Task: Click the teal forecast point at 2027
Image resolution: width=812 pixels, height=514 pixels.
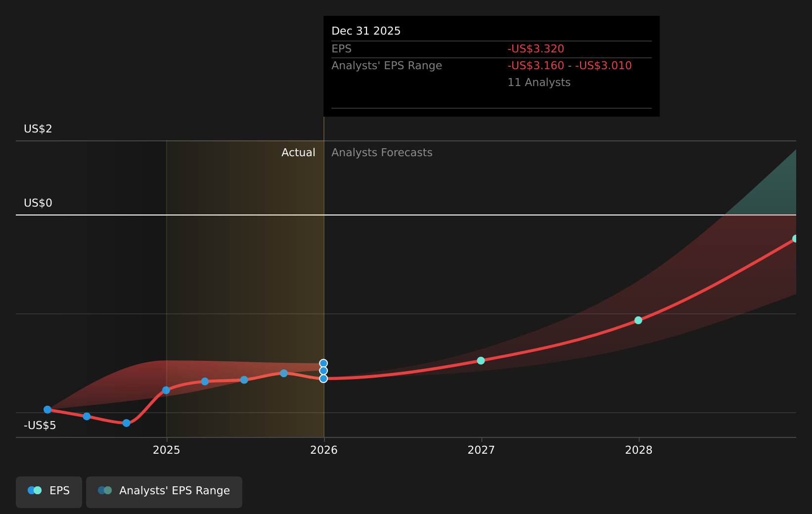Action: tap(481, 361)
